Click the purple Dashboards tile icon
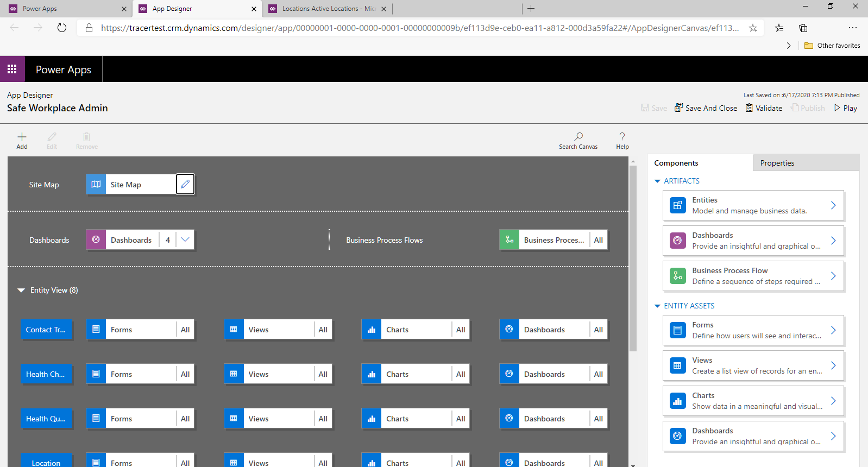 [x=96, y=239]
